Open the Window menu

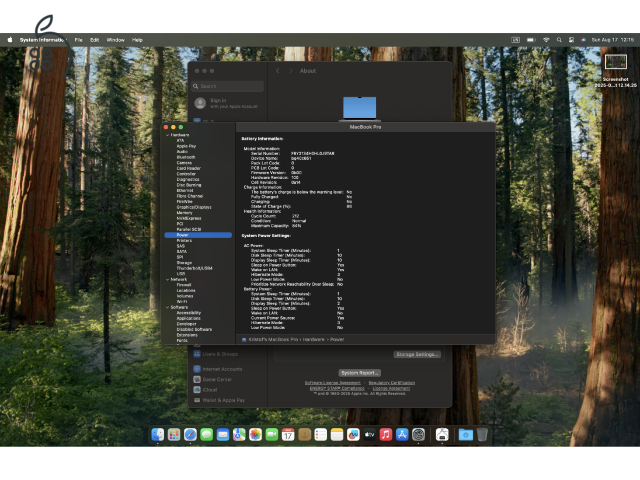click(116, 40)
